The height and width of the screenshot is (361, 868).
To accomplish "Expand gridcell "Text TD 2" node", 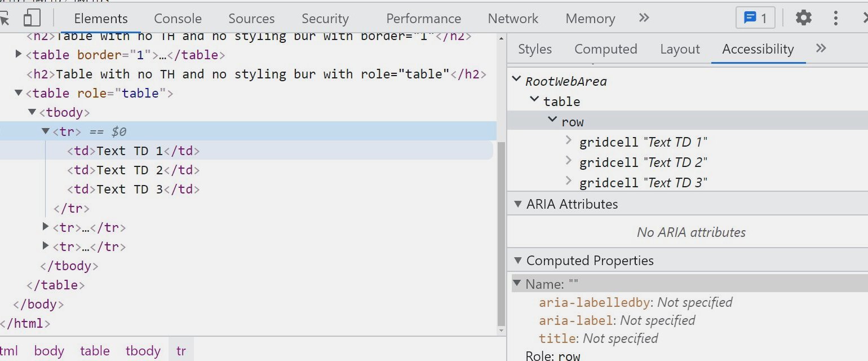I will click(569, 161).
